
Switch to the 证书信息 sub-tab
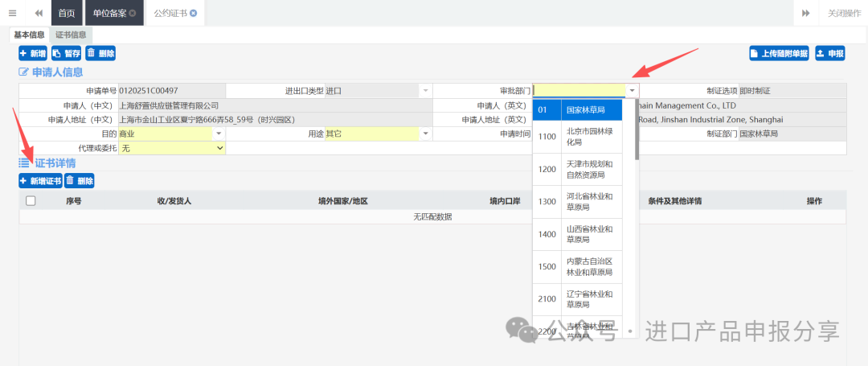click(x=70, y=35)
